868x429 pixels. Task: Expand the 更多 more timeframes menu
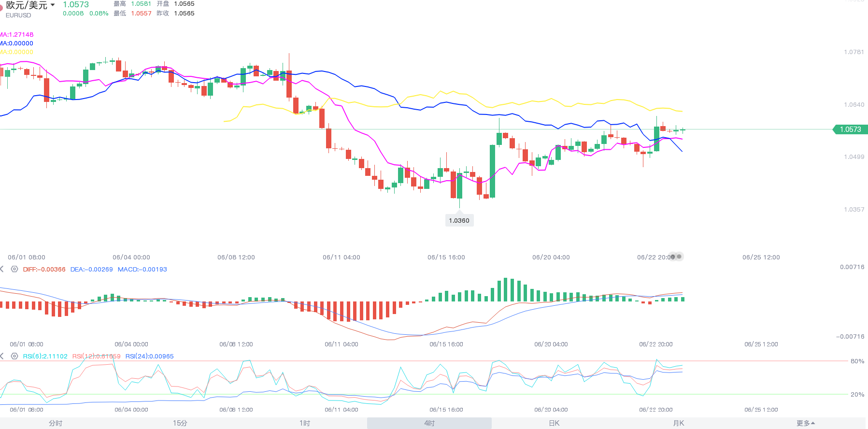806,423
